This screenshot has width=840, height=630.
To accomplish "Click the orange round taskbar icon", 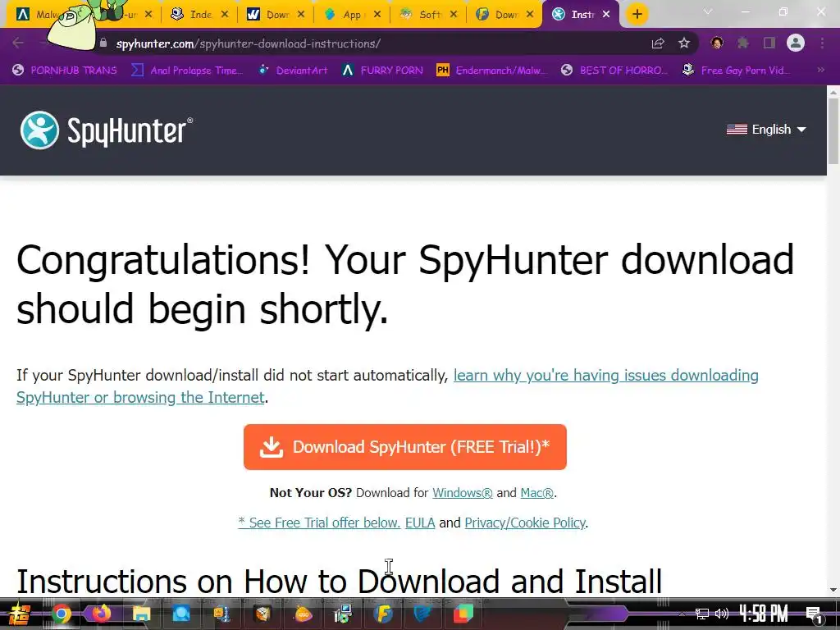I will pos(303,614).
